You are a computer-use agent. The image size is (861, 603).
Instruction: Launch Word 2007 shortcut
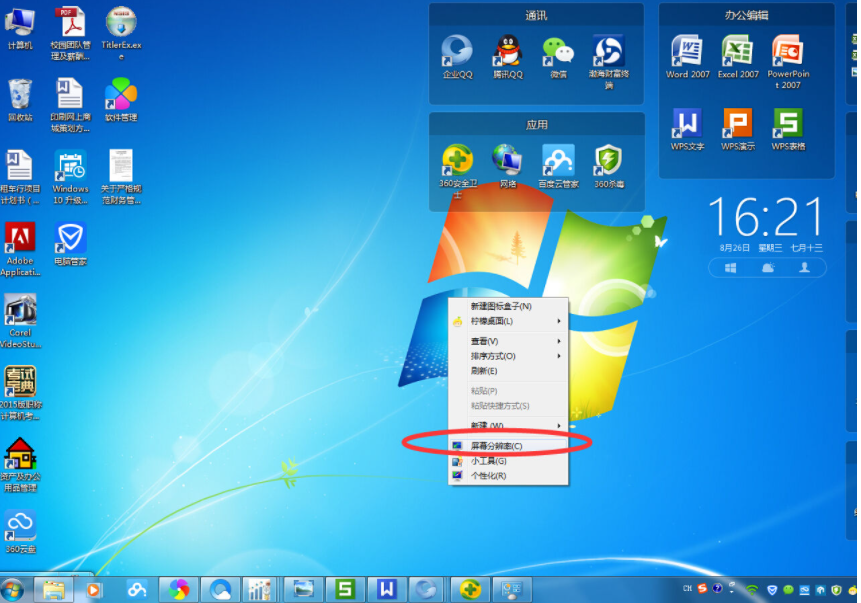point(687,57)
